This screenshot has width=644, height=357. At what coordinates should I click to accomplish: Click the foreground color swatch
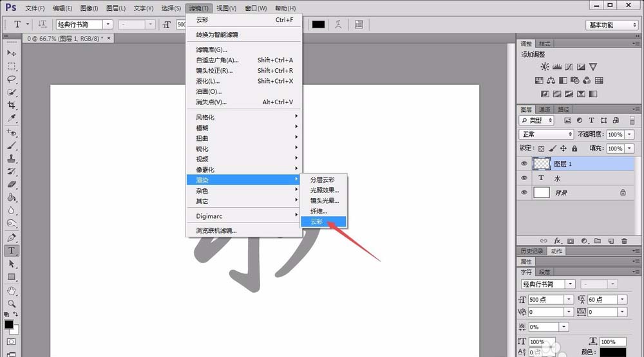click(8, 324)
